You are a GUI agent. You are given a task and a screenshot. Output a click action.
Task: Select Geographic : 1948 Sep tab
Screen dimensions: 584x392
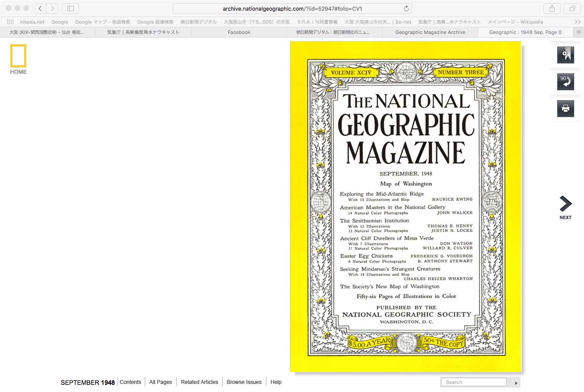(525, 32)
